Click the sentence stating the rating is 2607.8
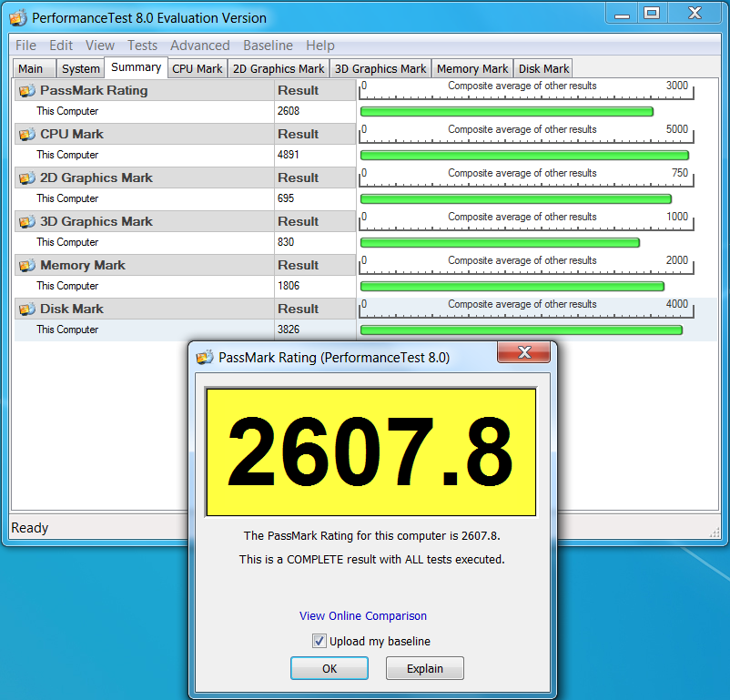Screen dimensions: 730x700 tap(372, 535)
